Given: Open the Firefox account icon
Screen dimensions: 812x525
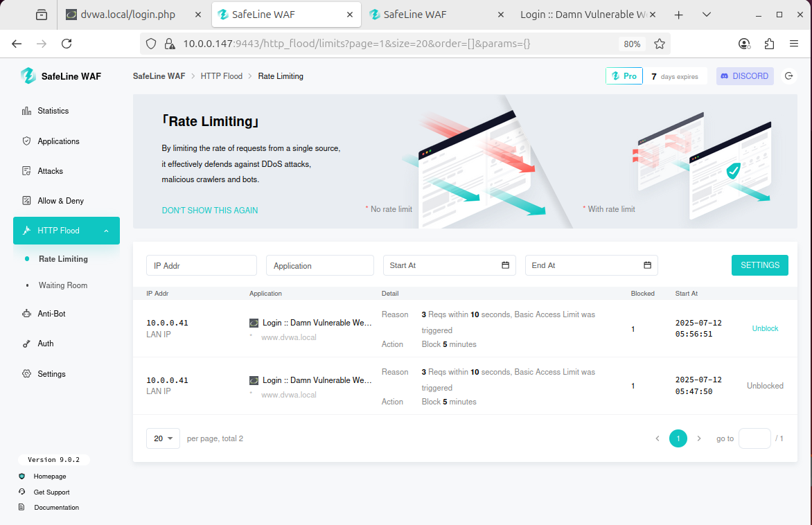Looking at the screenshot, I should [744, 44].
